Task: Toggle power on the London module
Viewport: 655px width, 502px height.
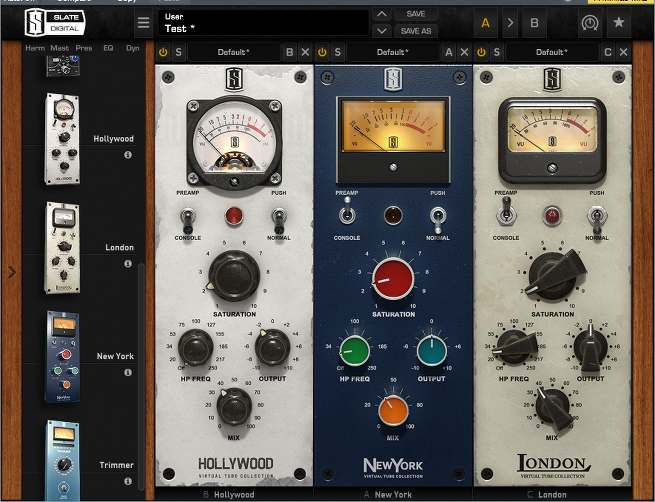Action: tap(482, 52)
